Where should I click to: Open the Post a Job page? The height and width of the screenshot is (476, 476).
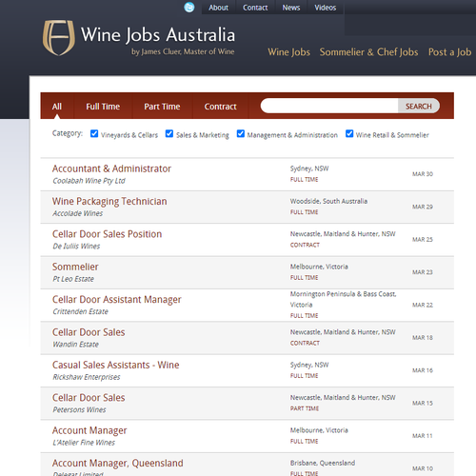449,52
